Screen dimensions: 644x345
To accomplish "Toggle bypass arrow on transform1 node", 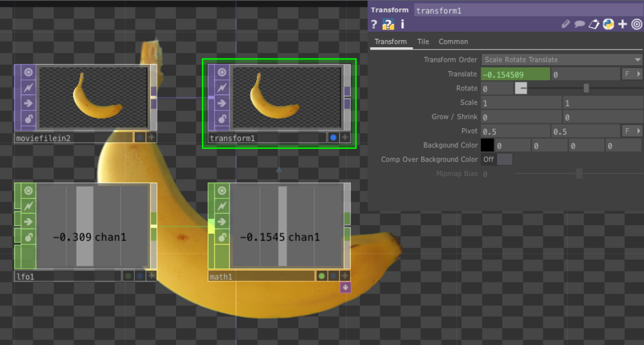I will pos(222,104).
